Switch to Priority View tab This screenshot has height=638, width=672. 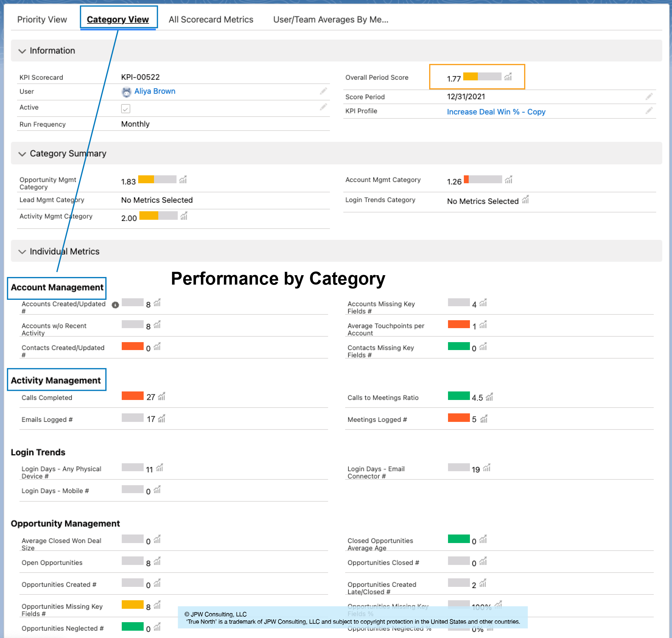[42, 19]
